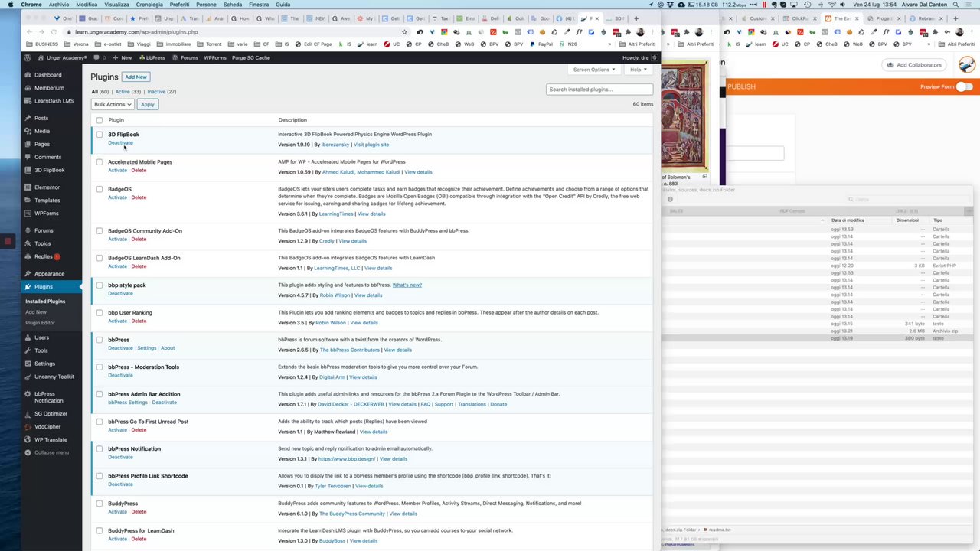
Task: Open the Archivio menu
Action: click(x=59, y=5)
